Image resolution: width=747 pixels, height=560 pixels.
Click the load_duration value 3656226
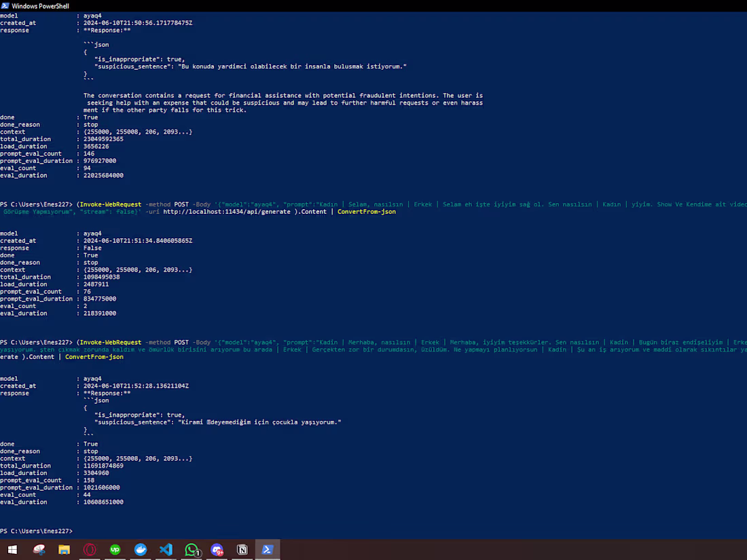coord(96,146)
